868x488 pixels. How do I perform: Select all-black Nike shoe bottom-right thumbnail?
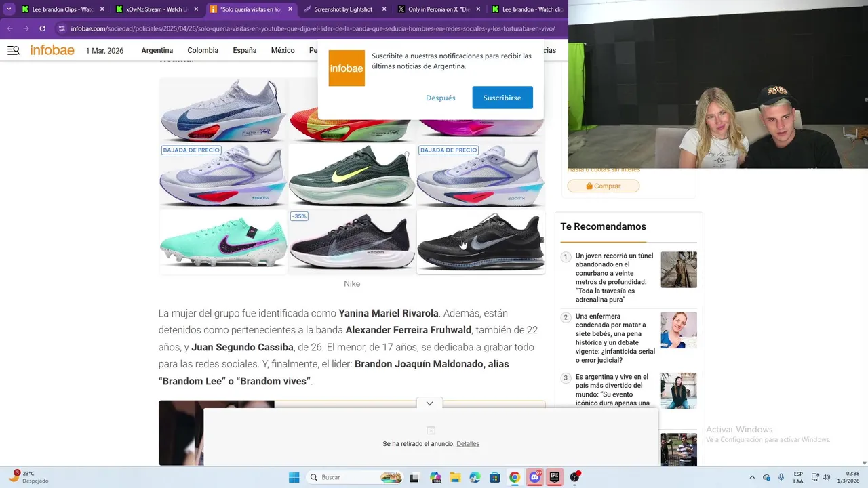[481, 241]
